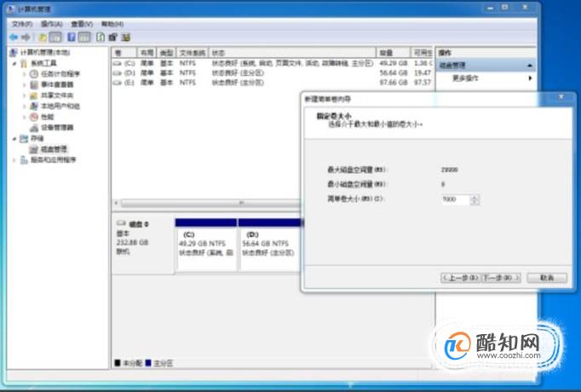Image resolution: width=581 pixels, height=392 pixels.
Task: Click the yellow folder Up One Level icon
Action: coord(43,37)
